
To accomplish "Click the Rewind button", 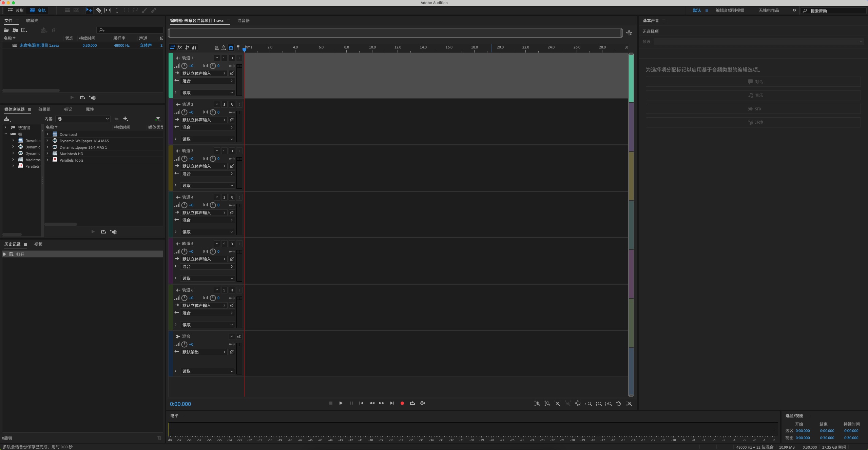I will pyautogui.click(x=372, y=403).
